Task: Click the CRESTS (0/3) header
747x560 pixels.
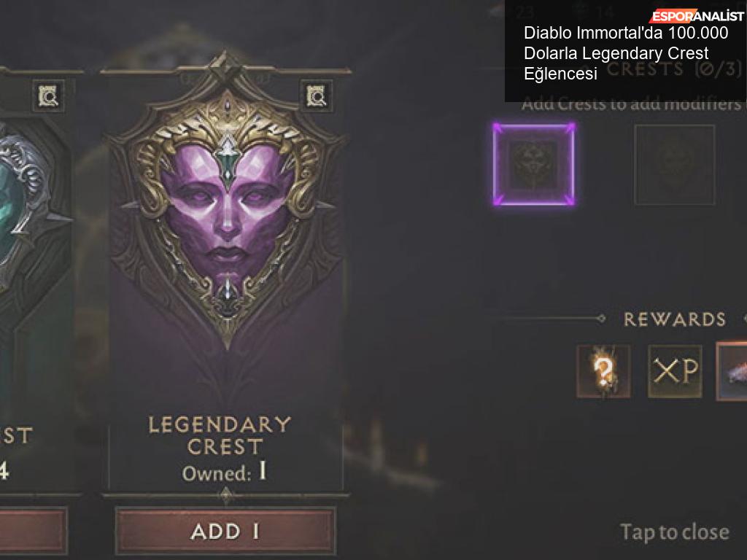Action: [673, 69]
